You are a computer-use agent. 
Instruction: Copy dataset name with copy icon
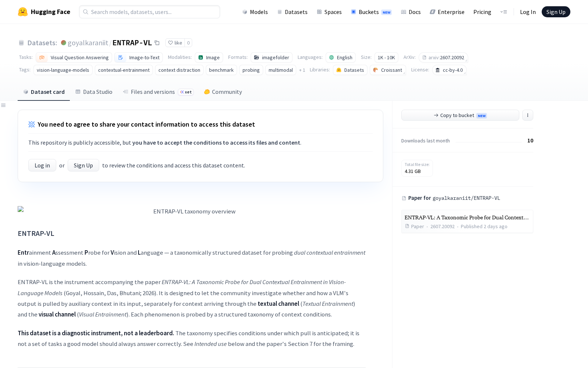click(x=157, y=43)
